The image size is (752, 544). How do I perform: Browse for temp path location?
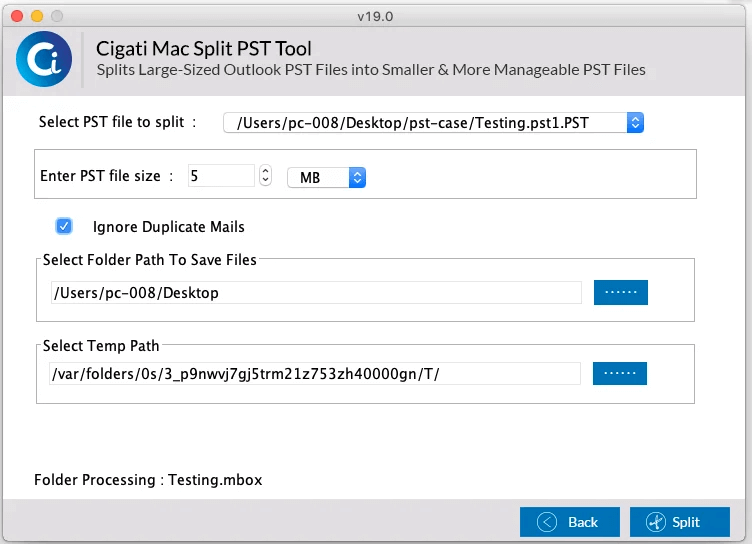620,373
